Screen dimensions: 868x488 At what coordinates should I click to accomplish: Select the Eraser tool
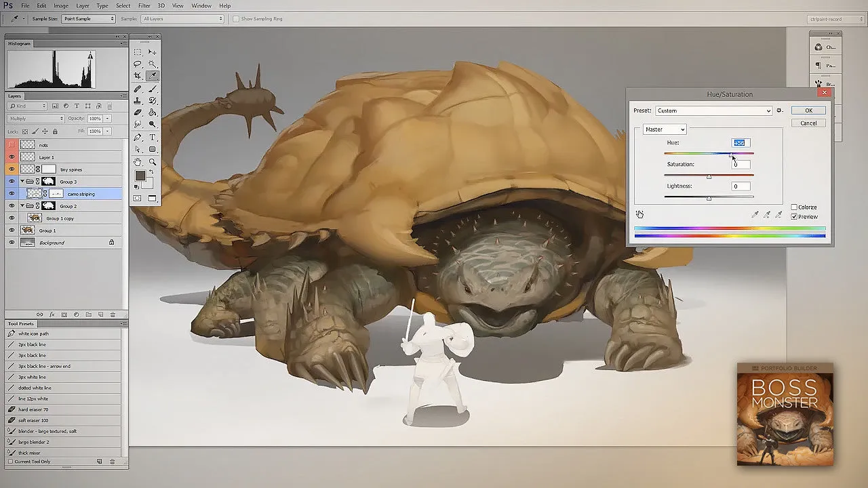138,113
